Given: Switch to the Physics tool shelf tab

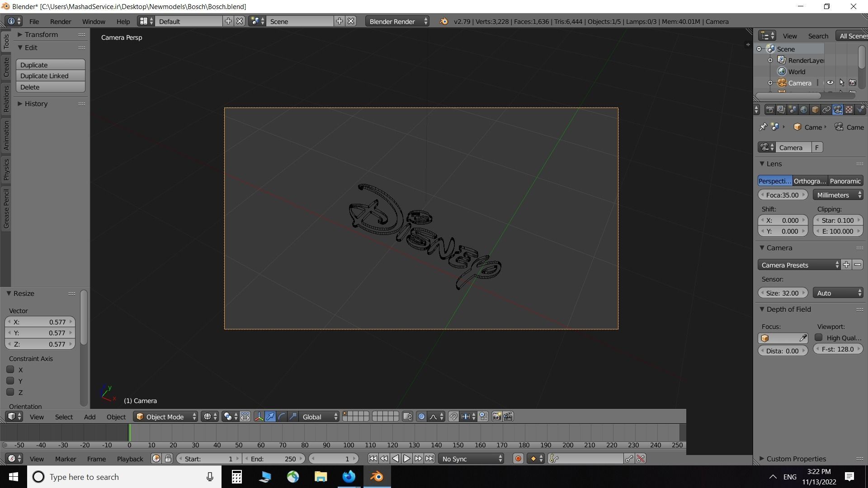Looking at the screenshot, I should tap(6, 169).
